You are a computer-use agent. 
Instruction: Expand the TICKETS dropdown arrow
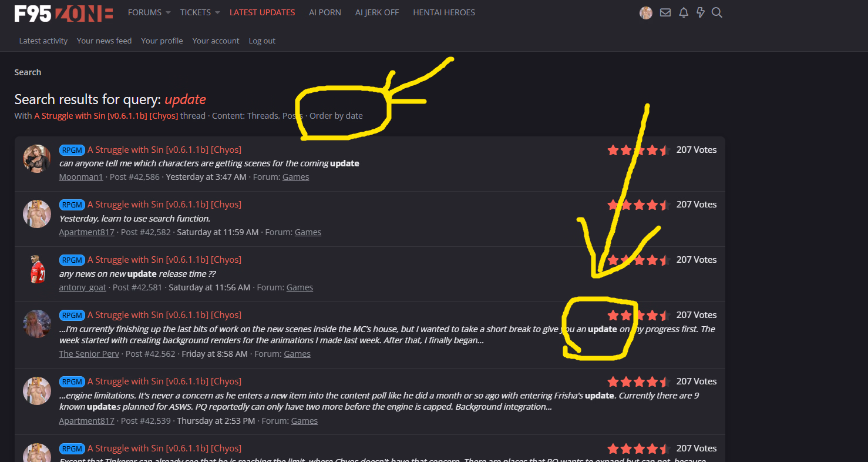[217, 12]
